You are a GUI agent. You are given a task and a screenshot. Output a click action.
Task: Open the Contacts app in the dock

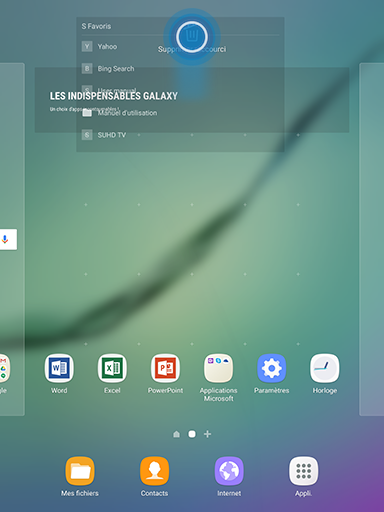154,471
